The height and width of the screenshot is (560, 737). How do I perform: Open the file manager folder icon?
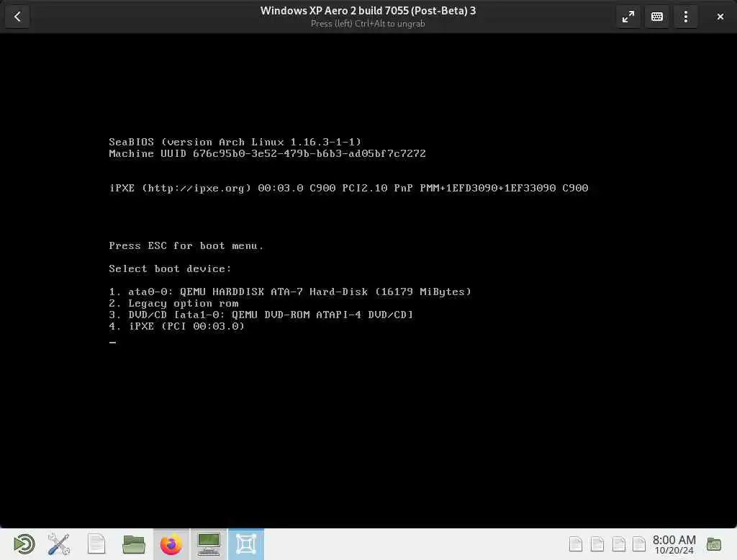[x=133, y=544]
